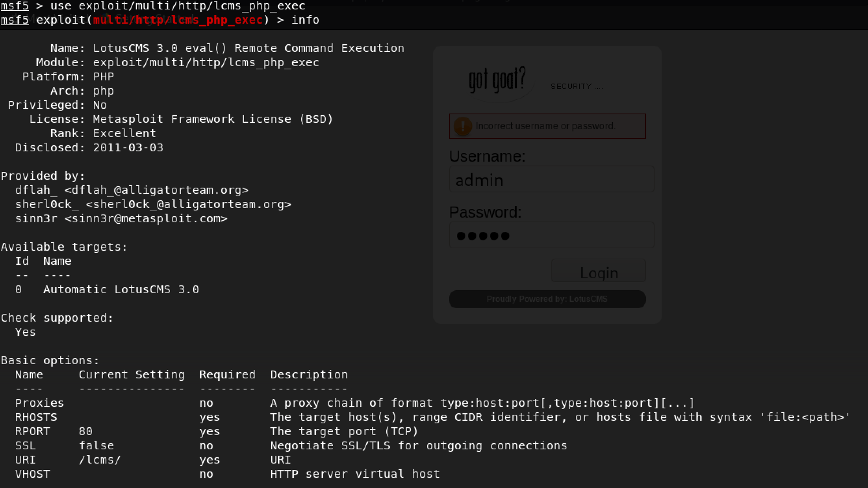The image size is (868, 488).
Task: Click the 'The target host(s), range CIDR' description
Action: coord(560,417)
